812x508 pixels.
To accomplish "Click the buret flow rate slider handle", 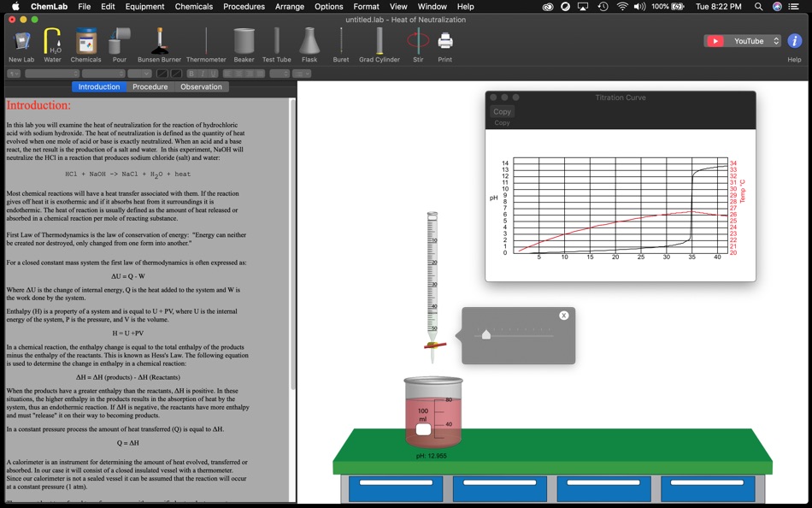I will coord(485,335).
